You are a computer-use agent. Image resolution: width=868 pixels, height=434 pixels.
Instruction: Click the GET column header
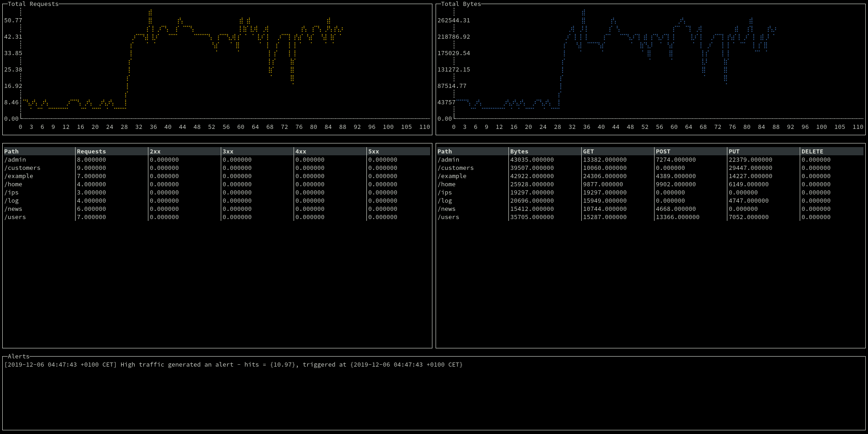(x=589, y=151)
